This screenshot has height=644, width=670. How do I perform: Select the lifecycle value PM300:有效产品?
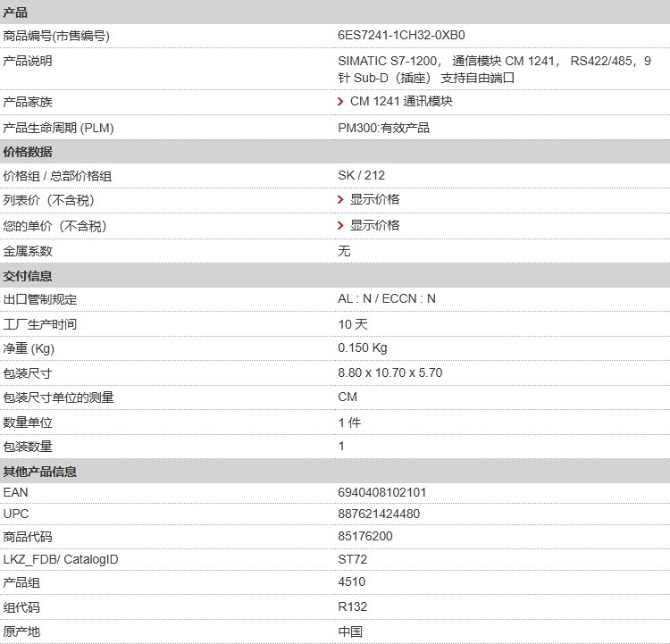point(383,128)
